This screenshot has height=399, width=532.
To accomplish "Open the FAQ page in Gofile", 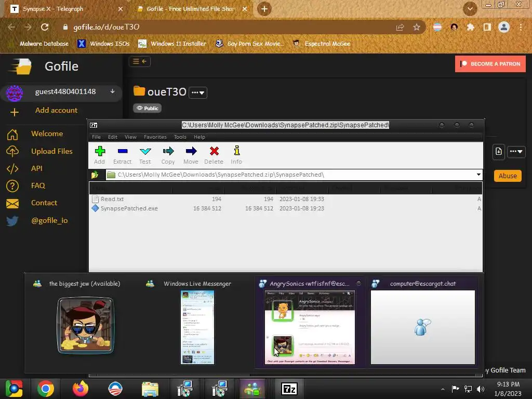I will pos(38,185).
